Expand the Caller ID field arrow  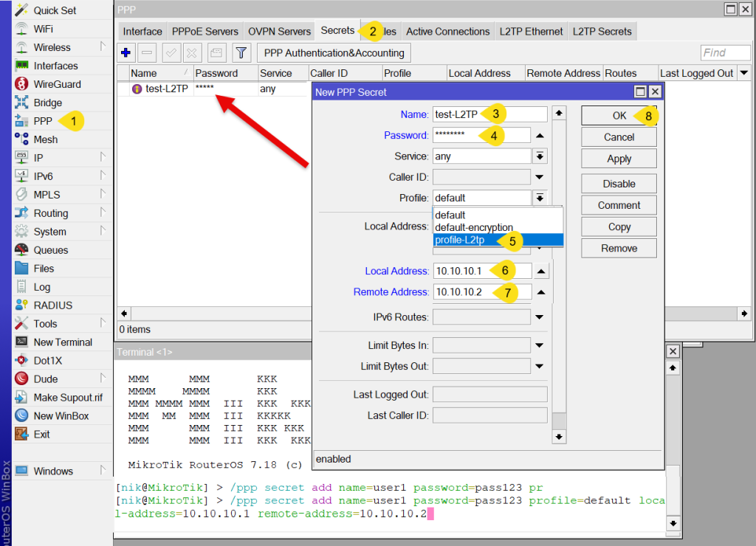tap(540, 177)
